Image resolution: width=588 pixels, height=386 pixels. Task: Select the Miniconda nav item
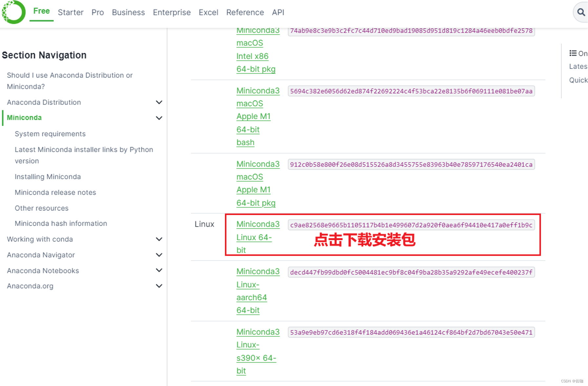(24, 118)
